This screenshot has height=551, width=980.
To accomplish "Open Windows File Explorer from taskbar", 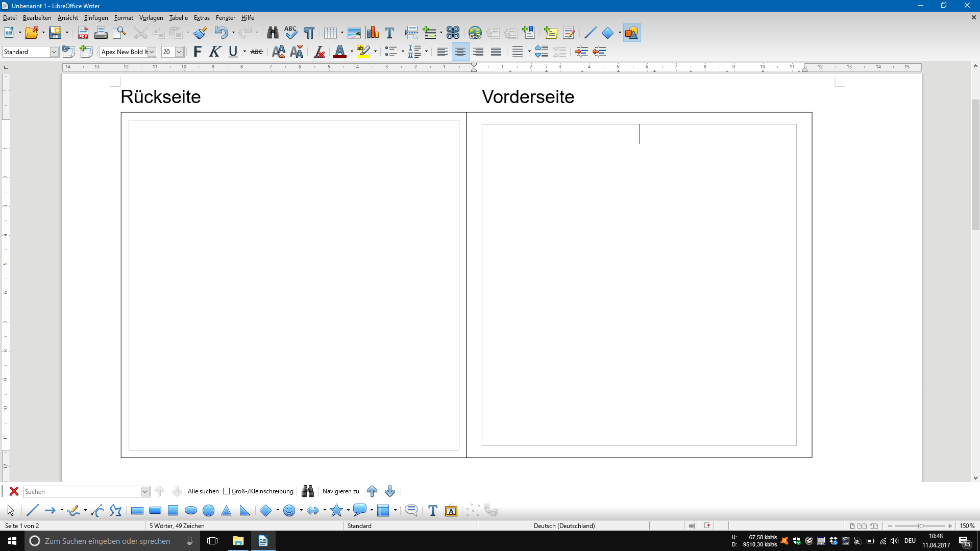I will 238,541.
